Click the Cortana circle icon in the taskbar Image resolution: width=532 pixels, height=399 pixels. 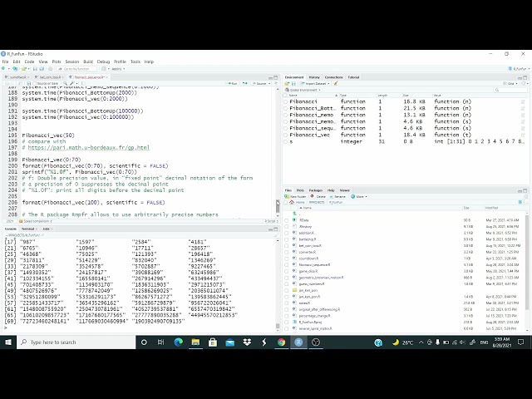(144, 342)
